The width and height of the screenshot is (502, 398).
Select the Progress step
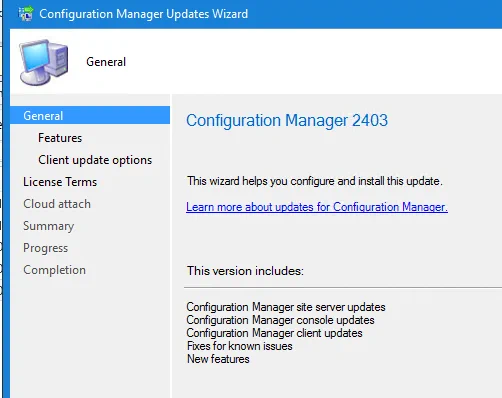click(46, 248)
